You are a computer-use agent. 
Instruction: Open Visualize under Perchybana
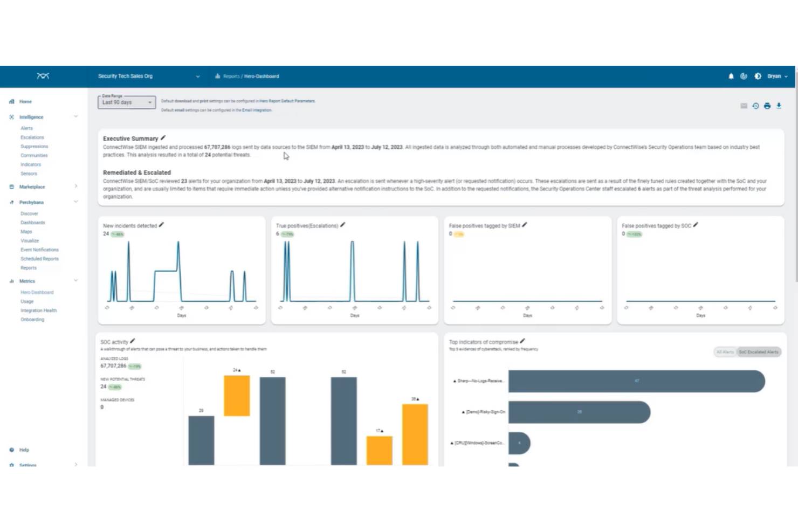click(30, 241)
